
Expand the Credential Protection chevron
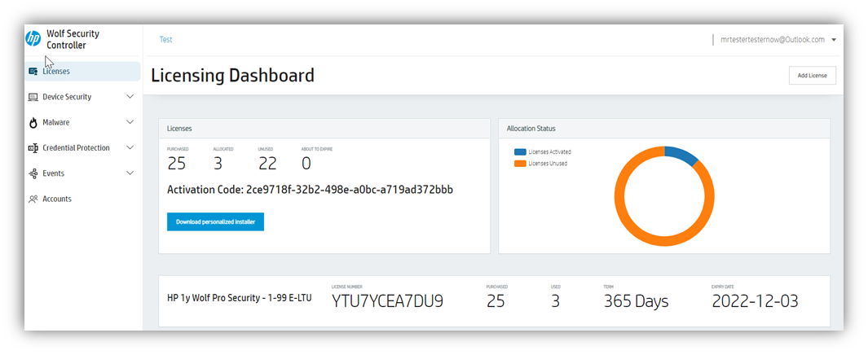point(130,147)
